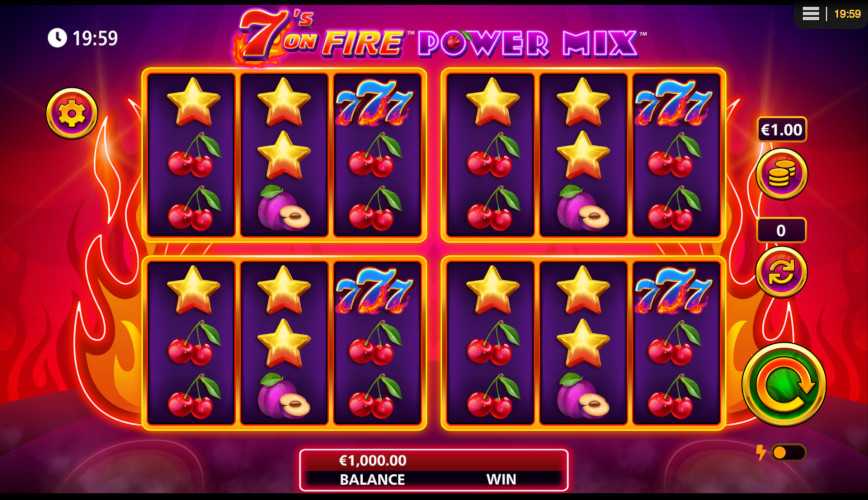Image resolution: width=868 pixels, height=500 pixels.
Task: Click the flaming 777 in top-left grid
Action: (x=375, y=102)
